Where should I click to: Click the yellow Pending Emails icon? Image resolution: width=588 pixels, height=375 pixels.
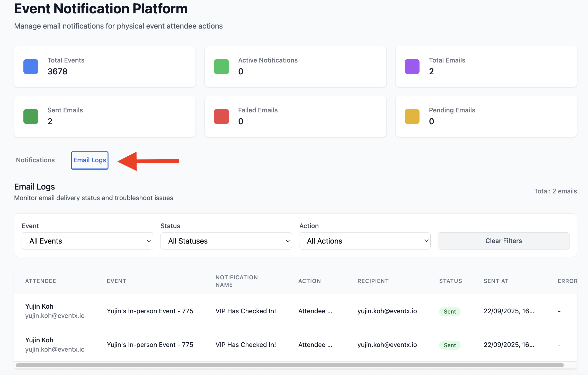(x=412, y=117)
